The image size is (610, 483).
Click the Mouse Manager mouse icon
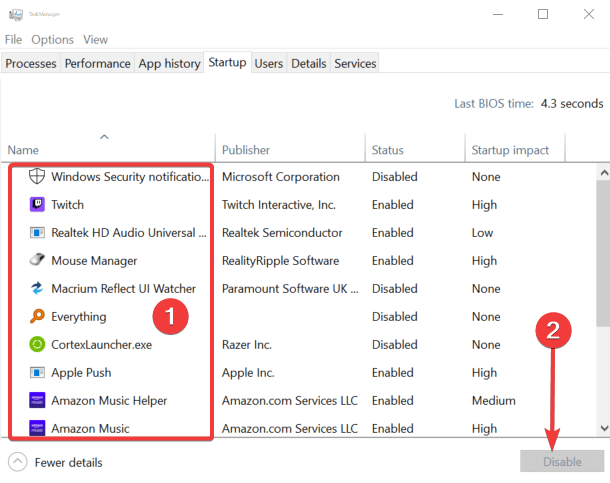click(x=37, y=259)
